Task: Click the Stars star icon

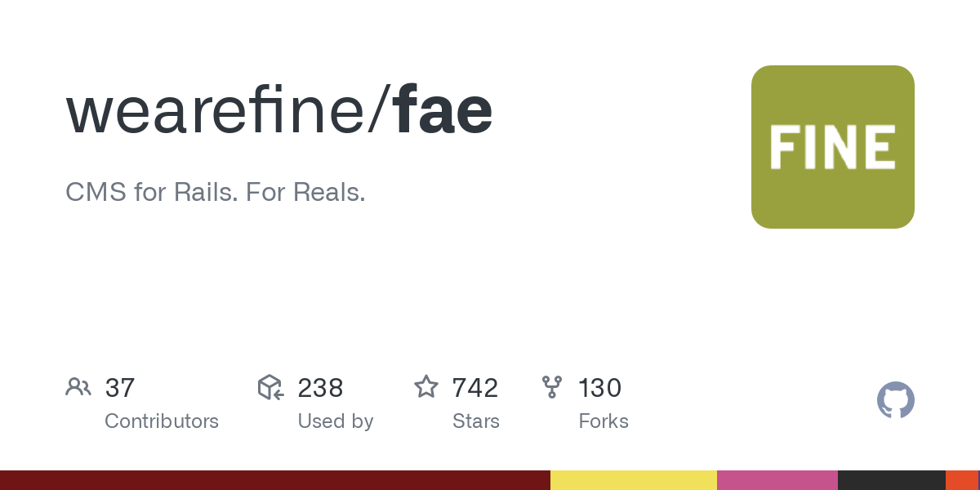Action: [426, 387]
